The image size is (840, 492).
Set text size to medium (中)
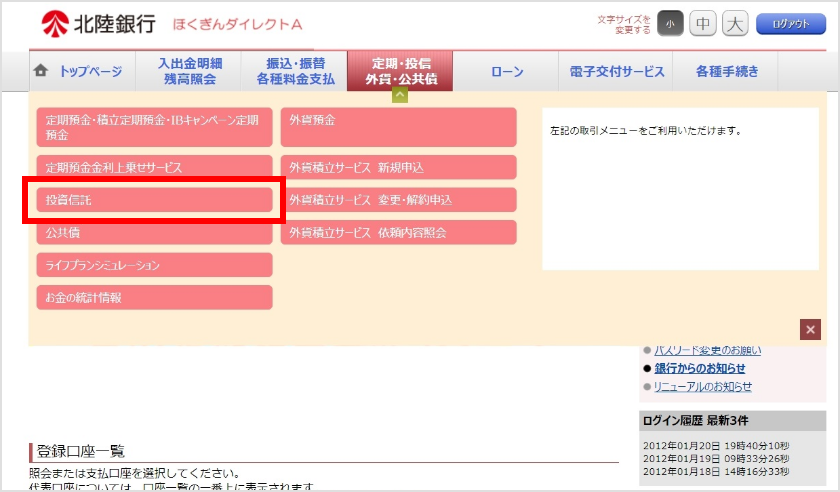703,24
